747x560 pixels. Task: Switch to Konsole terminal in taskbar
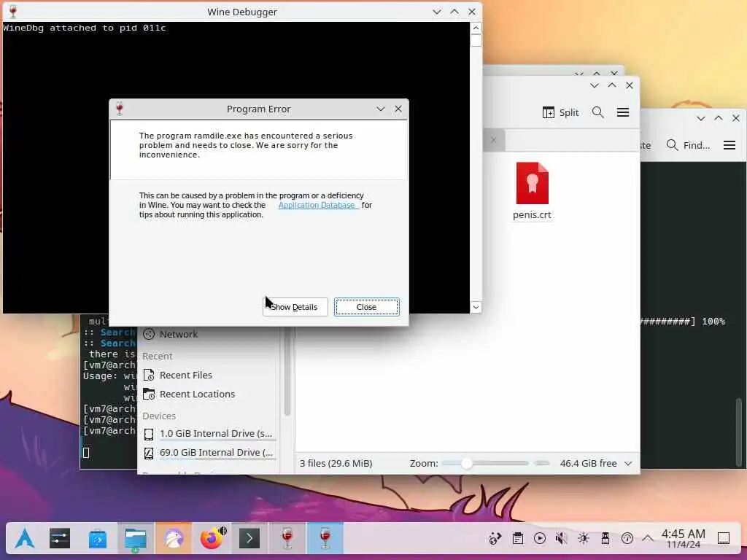[249, 539]
